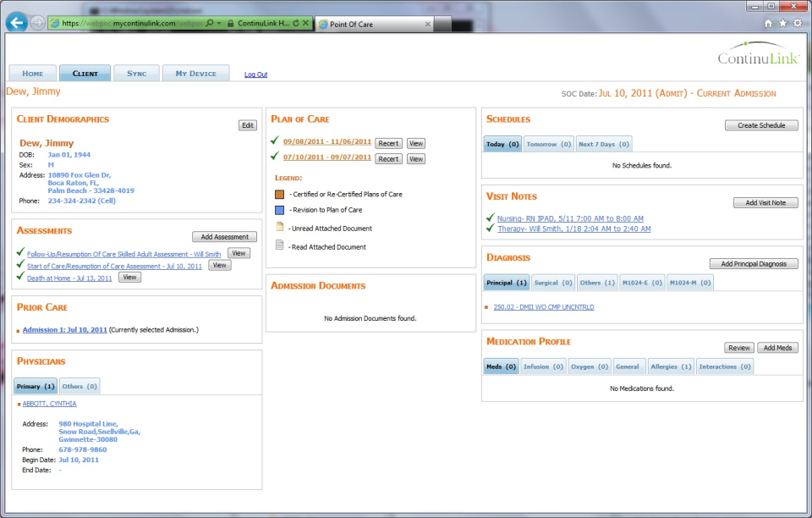This screenshot has height=518, width=812.
Task: Open Follow-Up/Resumption Of Care assessment link
Action: point(123,254)
